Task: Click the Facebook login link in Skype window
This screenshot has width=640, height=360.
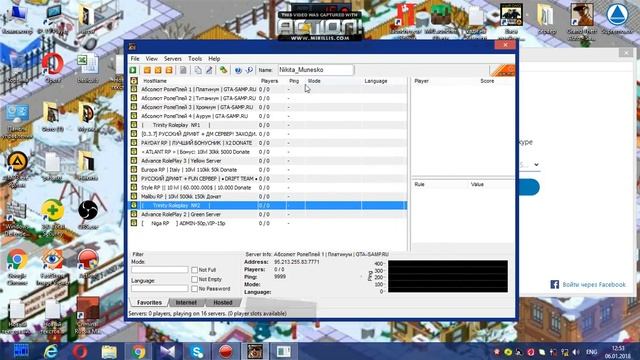Action: 588,284
